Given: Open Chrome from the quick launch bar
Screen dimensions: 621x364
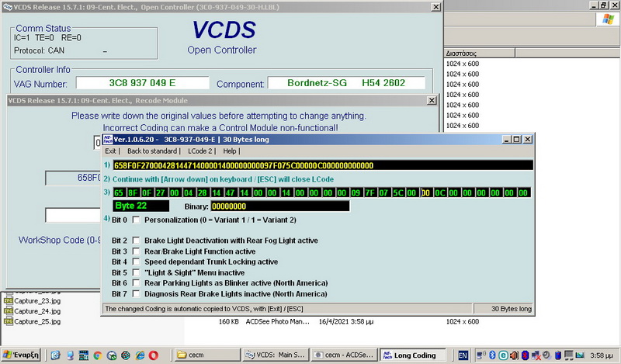Looking at the screenshot, I should point(97,355).
